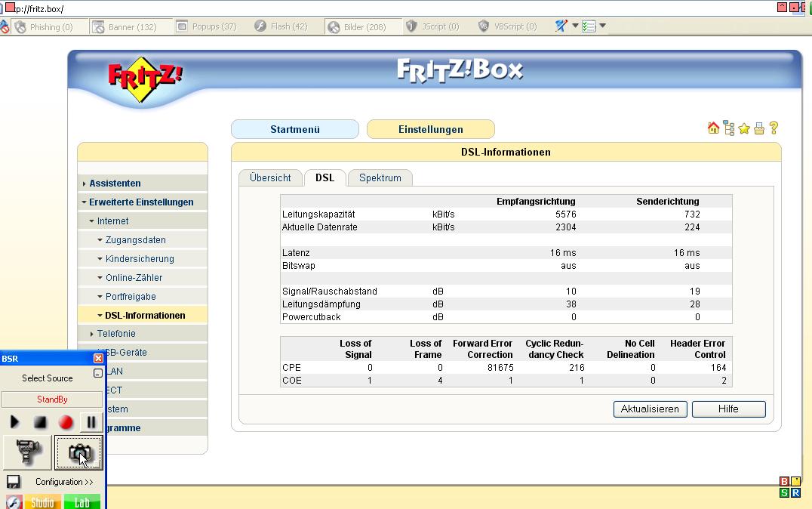Click the red BSR record button
Image resolution: width=812 pixels, height=509 pixels.
point(66,422)
